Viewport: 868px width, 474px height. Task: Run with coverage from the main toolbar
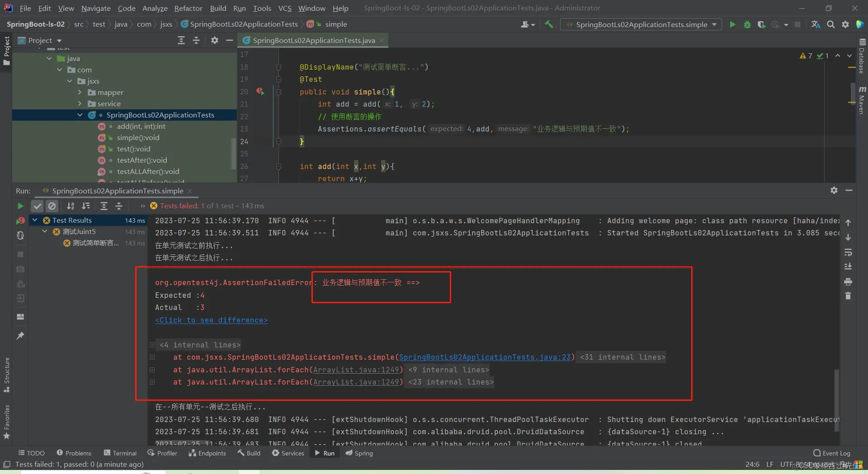761,24
